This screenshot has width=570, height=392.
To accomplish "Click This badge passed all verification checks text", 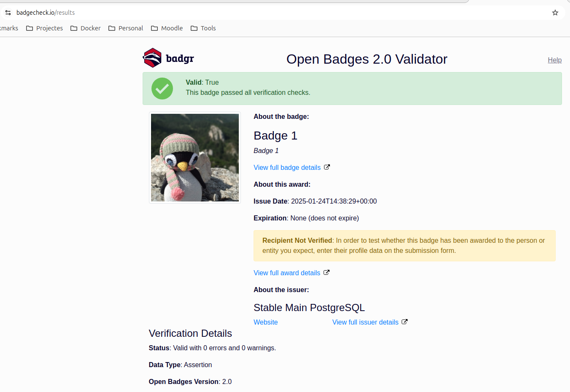I will click(248, 92).
